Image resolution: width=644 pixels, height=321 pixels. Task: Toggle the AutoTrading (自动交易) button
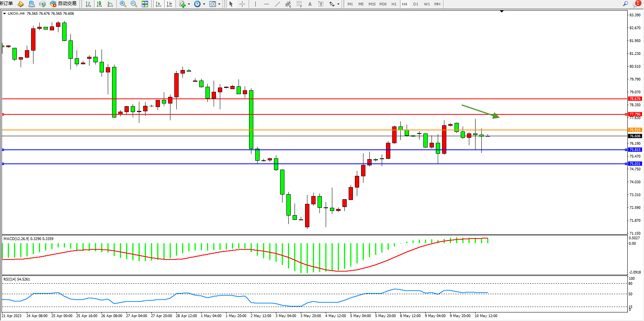coord(63,4)
